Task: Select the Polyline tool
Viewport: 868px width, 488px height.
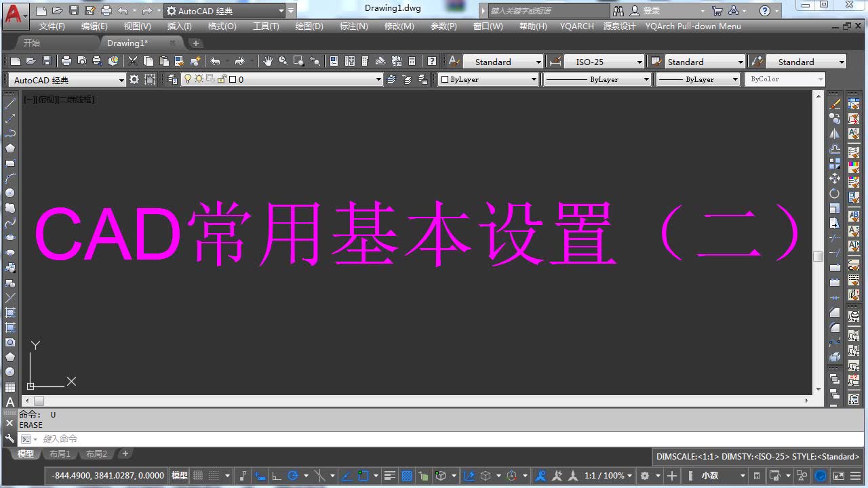Action: (9, 134)
